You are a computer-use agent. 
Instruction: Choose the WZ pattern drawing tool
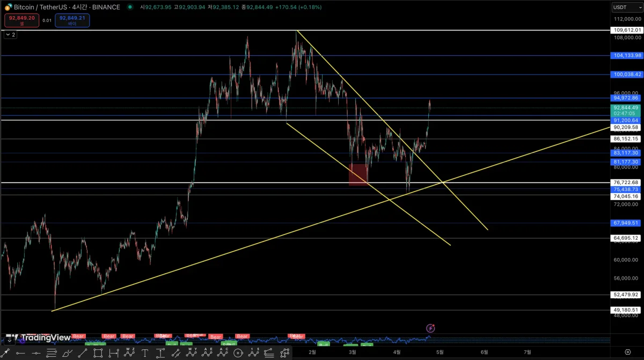click(x=129, y=352)
